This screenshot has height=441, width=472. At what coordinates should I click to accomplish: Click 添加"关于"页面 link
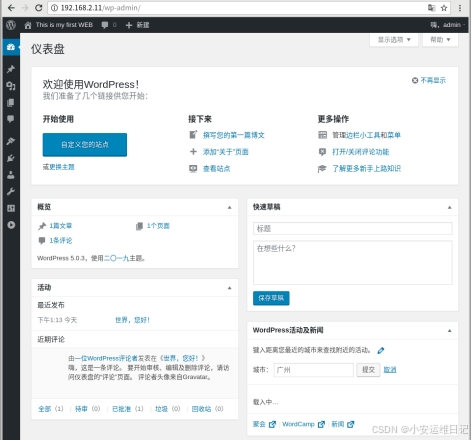(x=226, y=152)
